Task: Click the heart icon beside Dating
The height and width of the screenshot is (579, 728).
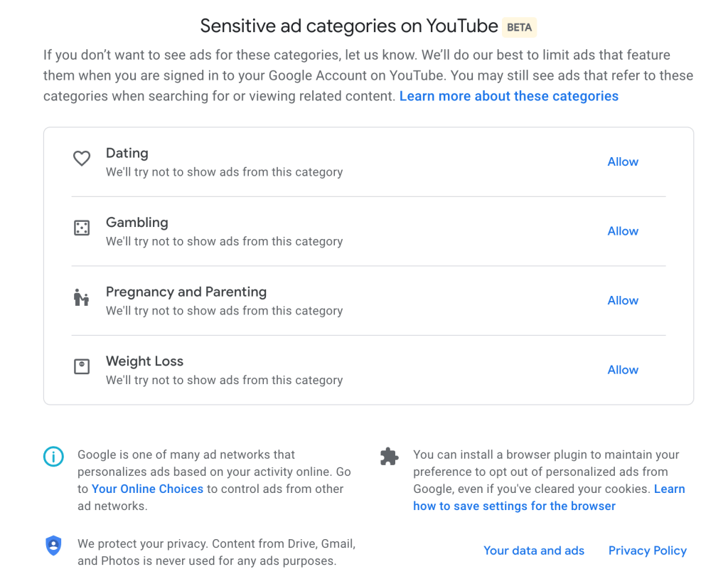Action: (82, 159)
